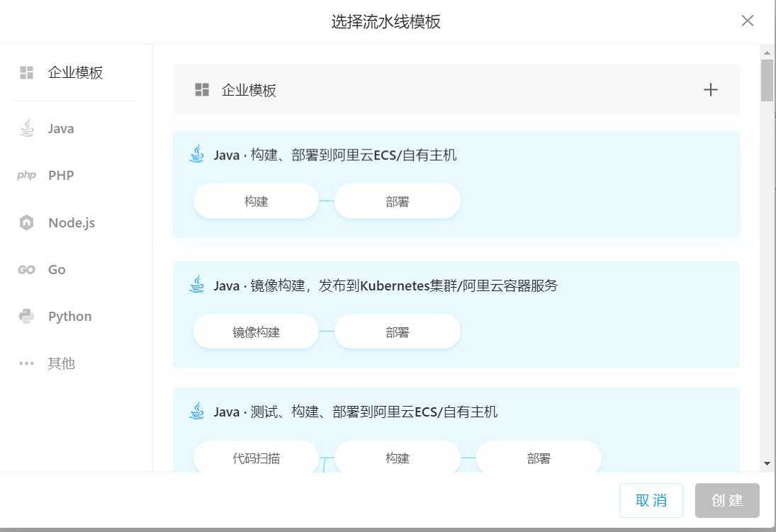Click the scrollbar up arrow
776x532 pixels.
coord(767,52)
